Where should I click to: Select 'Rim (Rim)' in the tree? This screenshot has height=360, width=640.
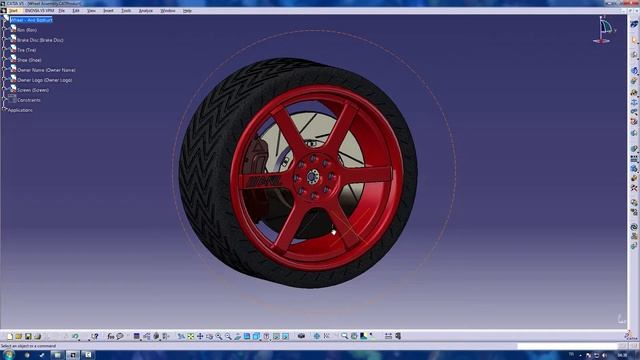(x=27, y=30)
